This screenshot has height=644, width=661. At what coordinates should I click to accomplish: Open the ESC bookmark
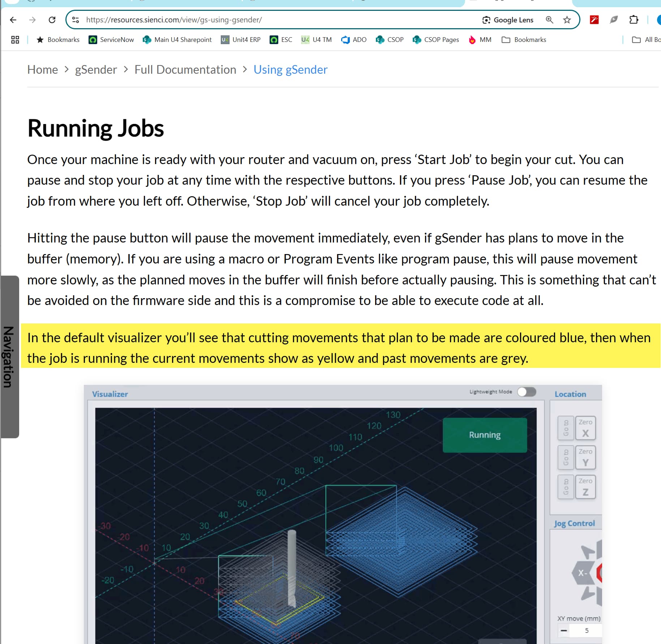tap(281, 40)
